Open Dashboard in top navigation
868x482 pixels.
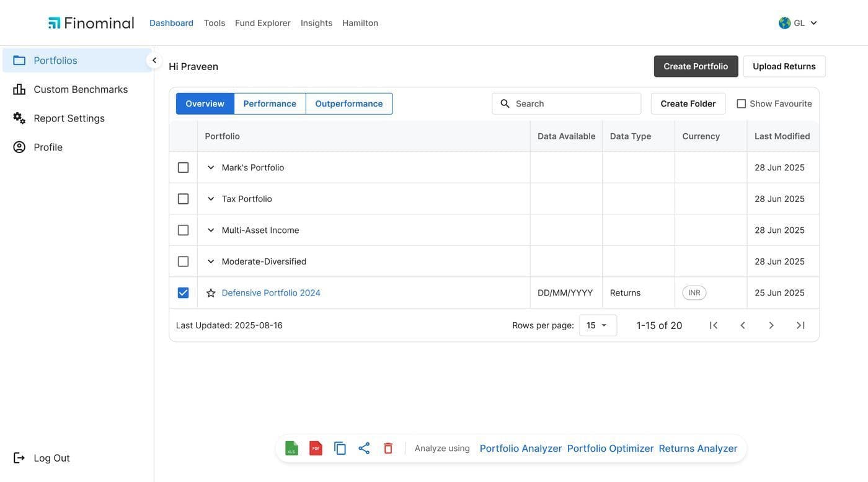point(171,23)
